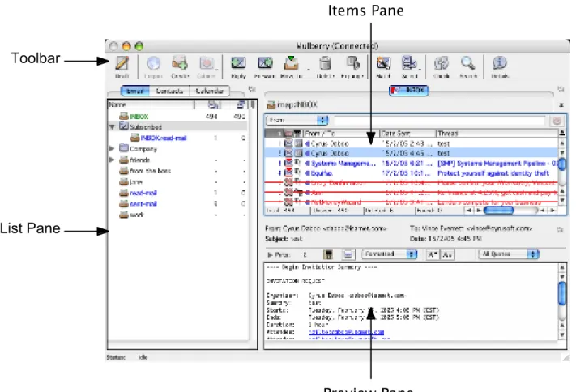Image resolution: width=576 pixels, height=392 pixels.
Task: Open the Formatted view dropdown
Action: coord(389,254)
